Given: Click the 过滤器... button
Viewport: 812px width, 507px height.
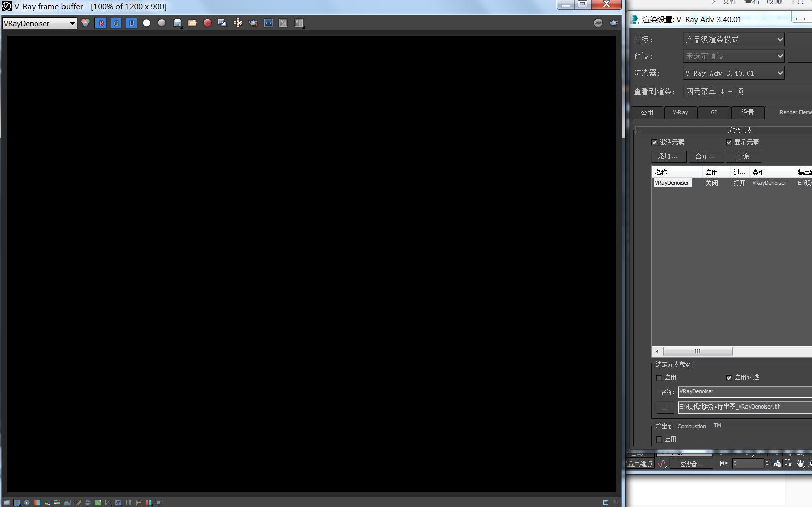Looking at the screenshot, I should pyautogui.click(x=691, y=464).
